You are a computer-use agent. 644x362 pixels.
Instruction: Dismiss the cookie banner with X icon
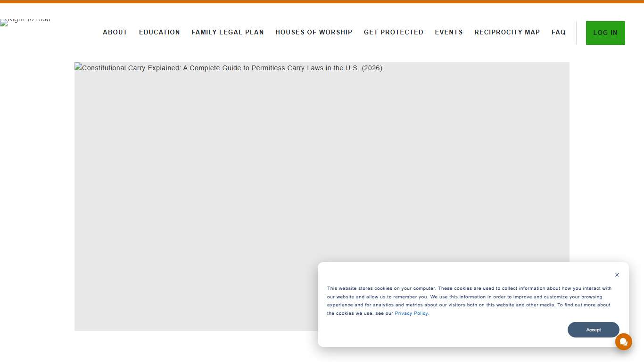(617, 275)
